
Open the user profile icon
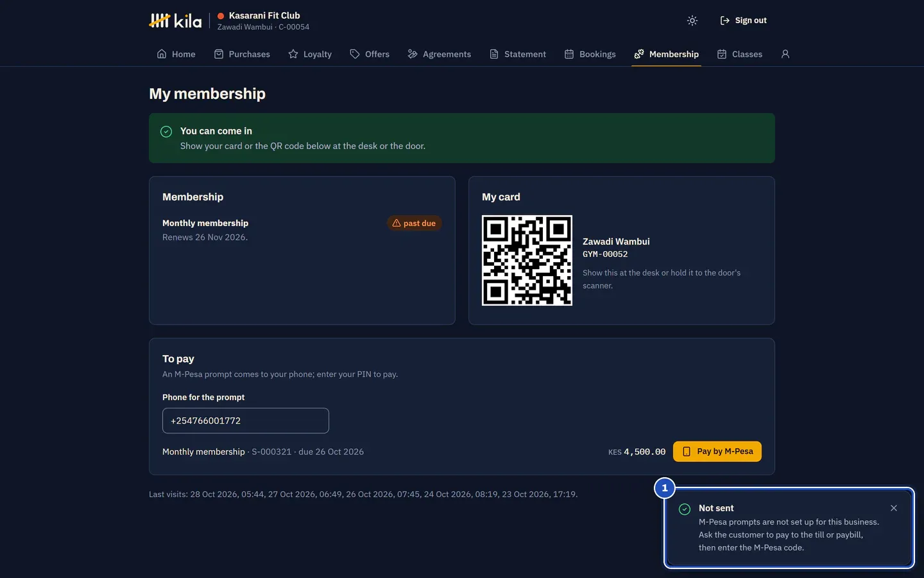pos(785,54)
